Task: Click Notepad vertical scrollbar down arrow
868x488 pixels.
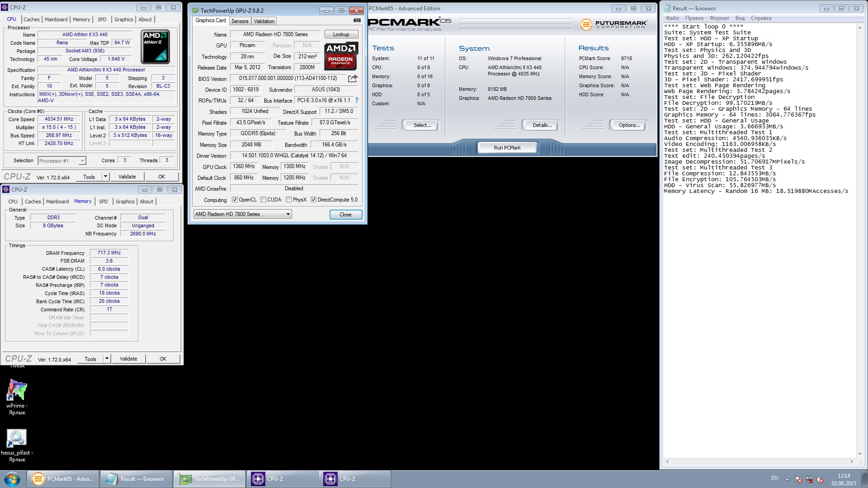Action: pos(859,454)
